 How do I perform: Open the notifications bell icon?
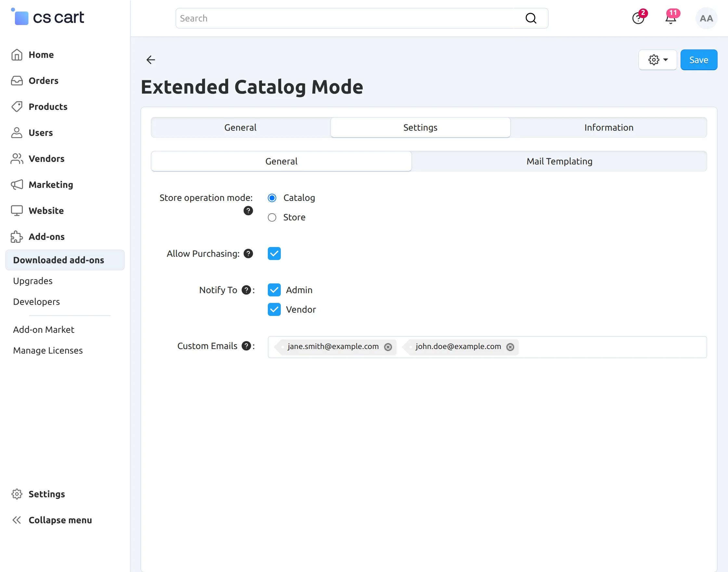click(671, 18)
